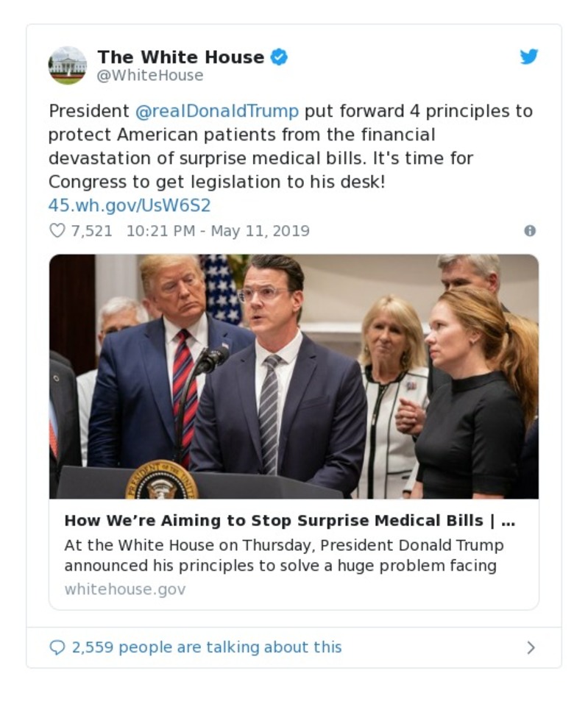Open the 10:21 PM May 11, 2019 timestamp

click(218, 231)
